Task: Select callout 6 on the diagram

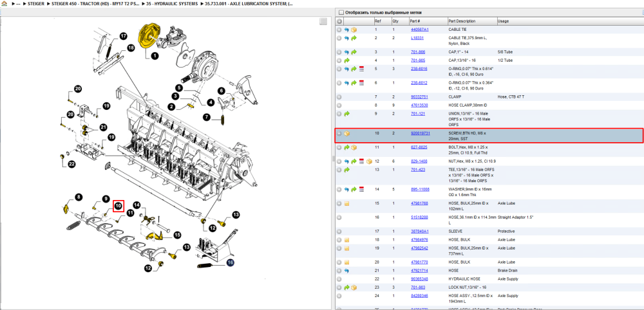Action: tap(222, 91)
